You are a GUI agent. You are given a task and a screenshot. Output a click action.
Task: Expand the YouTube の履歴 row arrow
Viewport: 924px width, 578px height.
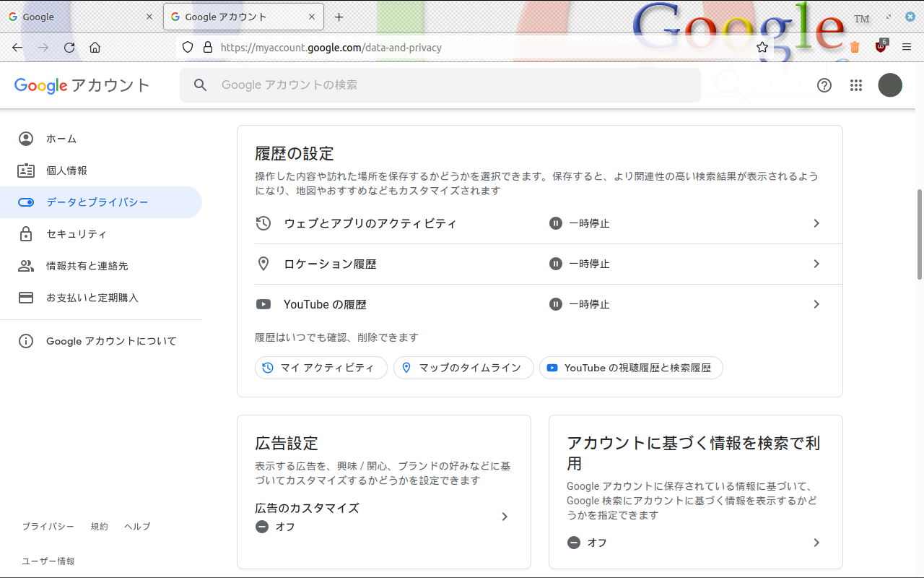coord(816,305)
